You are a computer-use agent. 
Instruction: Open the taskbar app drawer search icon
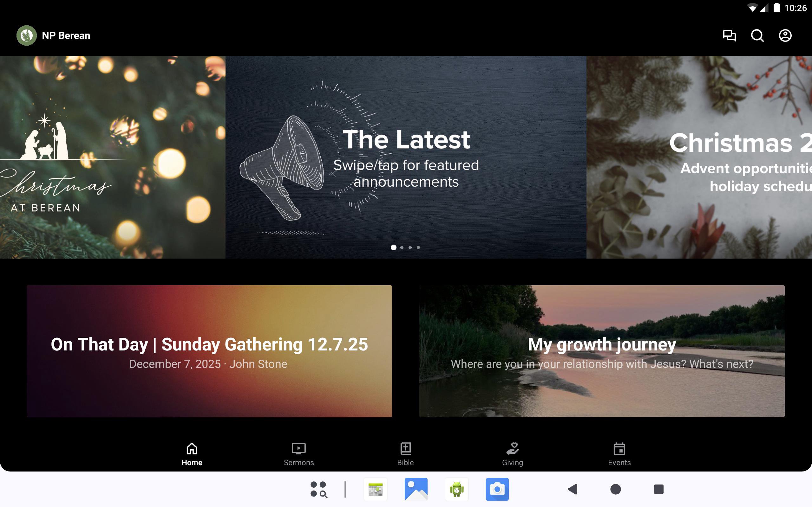318,489
